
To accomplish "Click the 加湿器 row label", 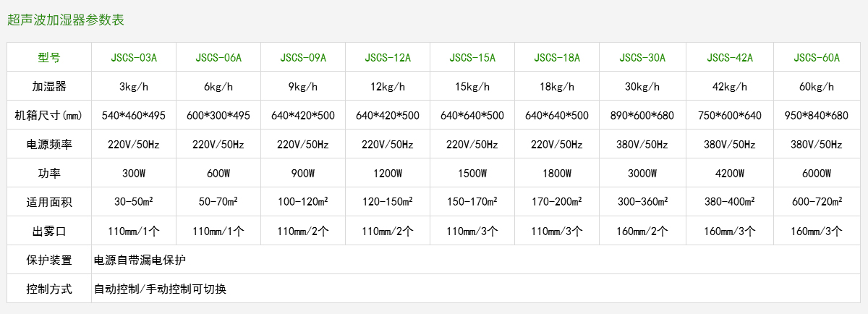I will pos(49,87).
